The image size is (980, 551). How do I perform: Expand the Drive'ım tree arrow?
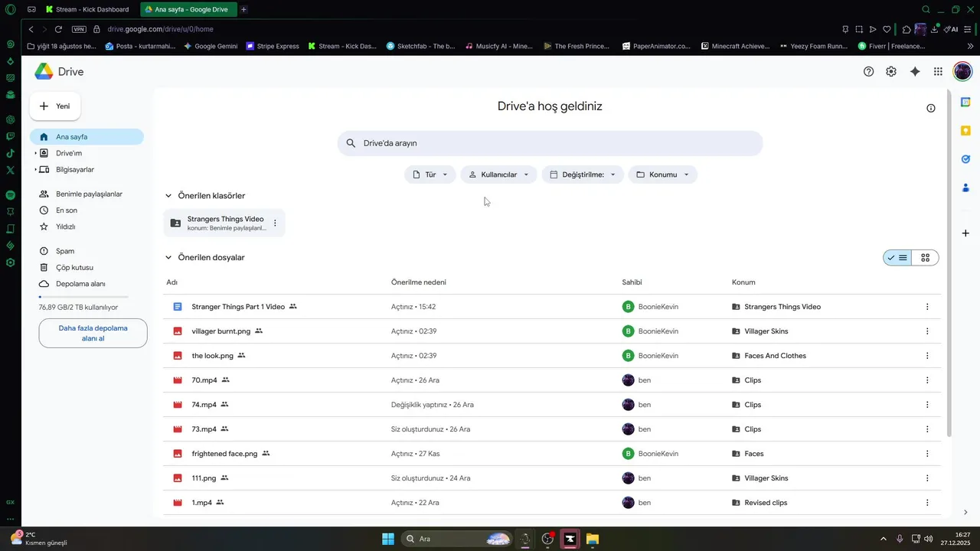[35, 153]
